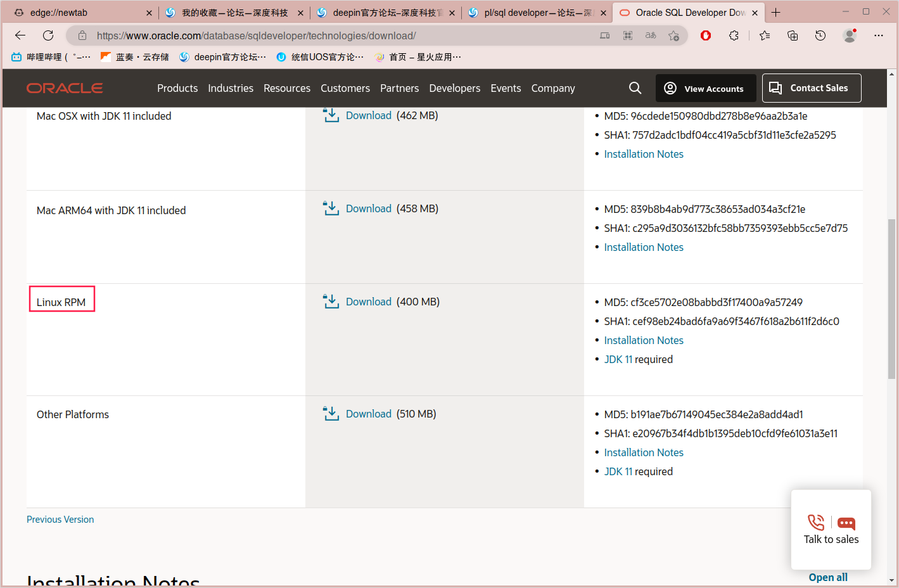Switch to the 我的收藏 forum tab

(234, 13)
